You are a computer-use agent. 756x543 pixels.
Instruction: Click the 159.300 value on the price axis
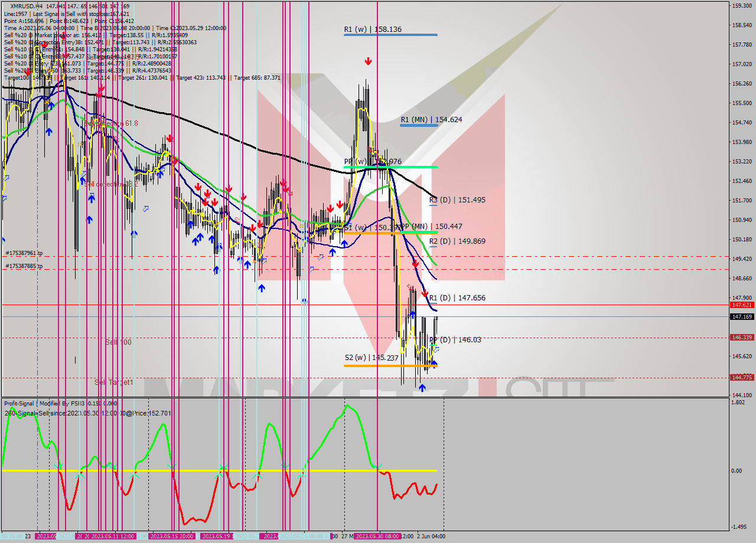(x=741, y=6)
